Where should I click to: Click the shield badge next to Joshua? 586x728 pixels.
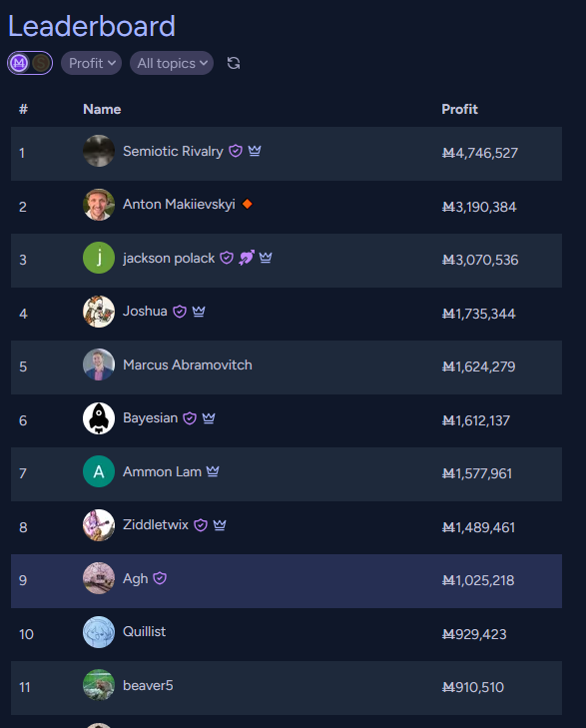(x=180, y=311)
